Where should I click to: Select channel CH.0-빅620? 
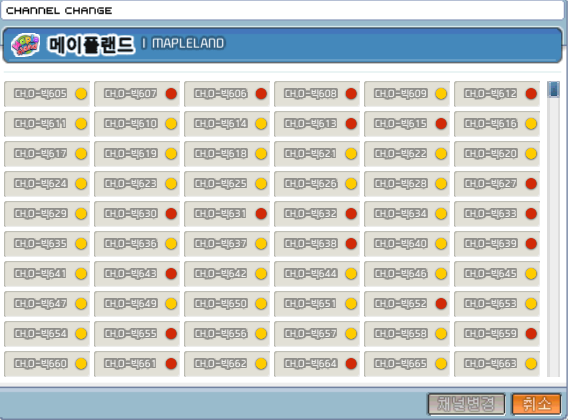(x=497, y=154)
